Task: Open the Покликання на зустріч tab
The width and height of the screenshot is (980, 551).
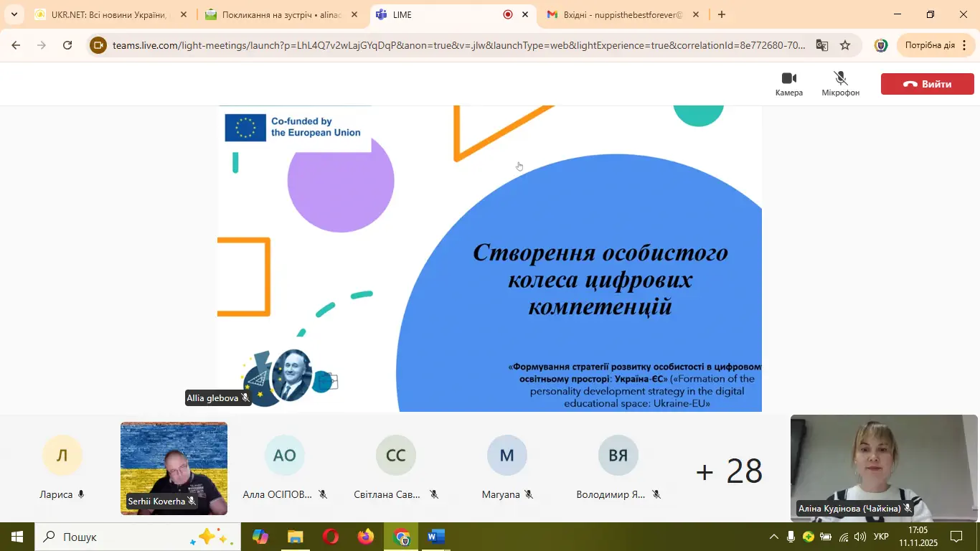Action: (x=280, y=14)
